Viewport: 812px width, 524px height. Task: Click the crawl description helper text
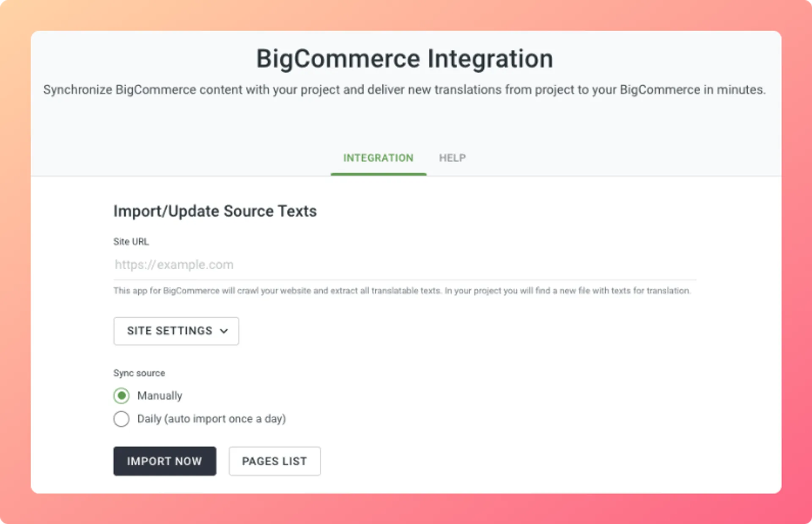tap(402, 291)
